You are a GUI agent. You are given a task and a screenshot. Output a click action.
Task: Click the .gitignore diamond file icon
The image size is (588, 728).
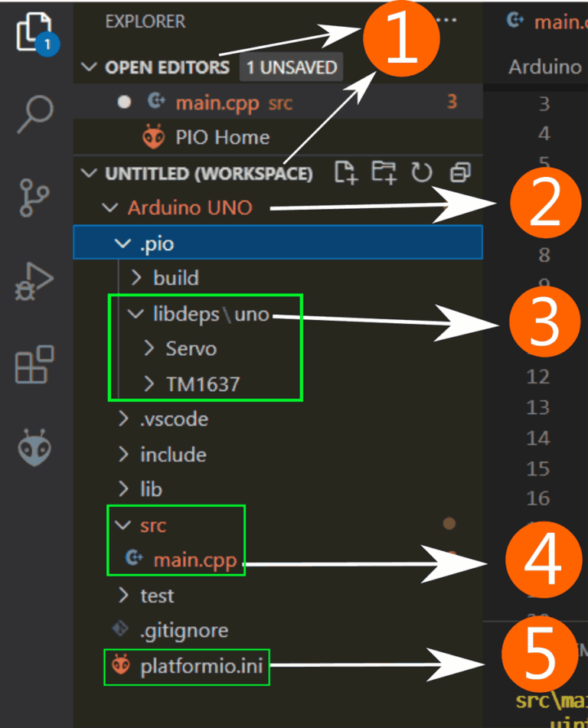coord(120,628)
